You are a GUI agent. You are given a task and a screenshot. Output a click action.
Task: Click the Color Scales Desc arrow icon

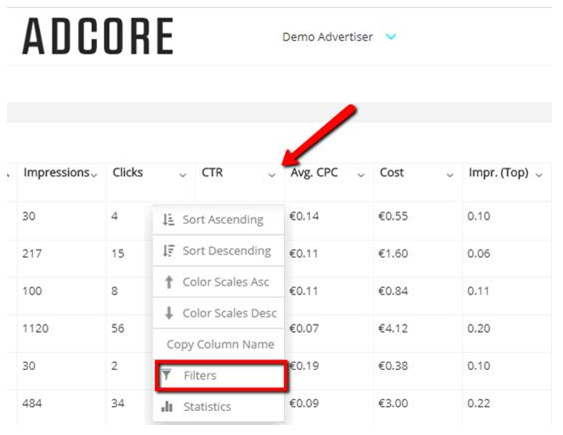(169, 313)
